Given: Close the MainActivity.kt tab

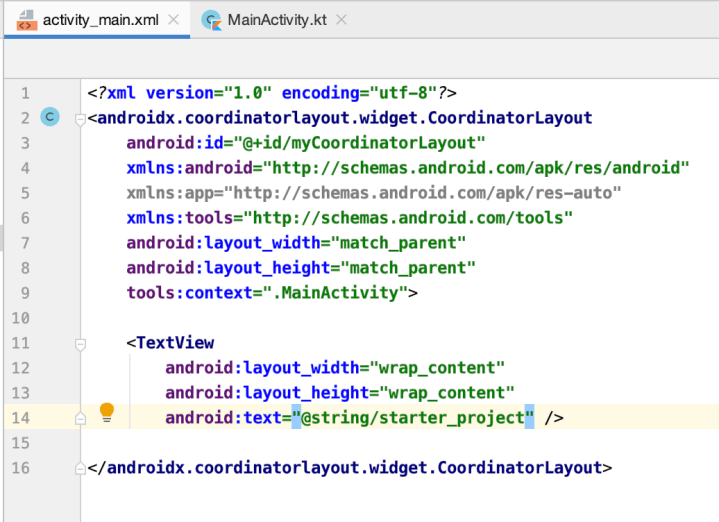Looking at the screenshot, I should click(341, 20).
